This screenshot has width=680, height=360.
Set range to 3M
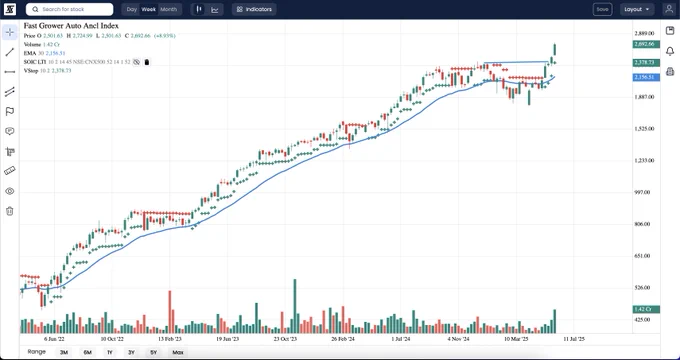64,352
